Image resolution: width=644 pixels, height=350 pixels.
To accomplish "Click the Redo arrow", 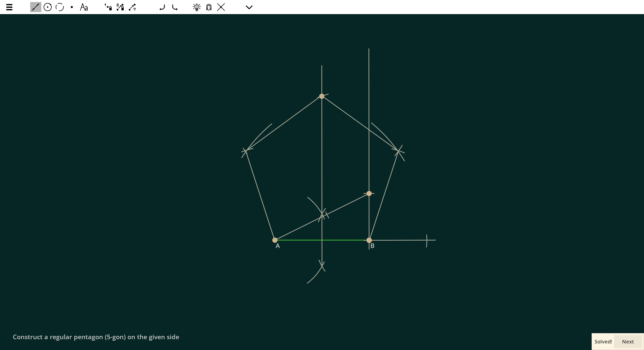I will [x=175, y=7].
